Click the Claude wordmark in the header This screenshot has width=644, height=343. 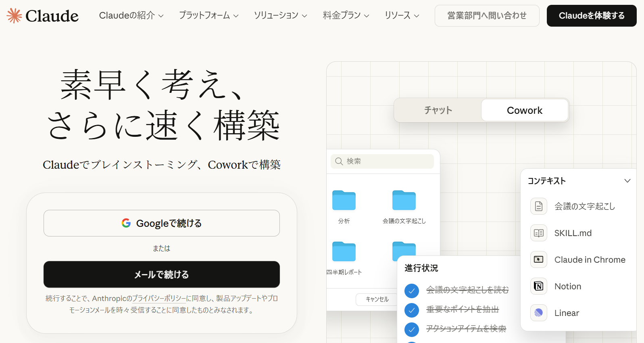click(52, 16)
